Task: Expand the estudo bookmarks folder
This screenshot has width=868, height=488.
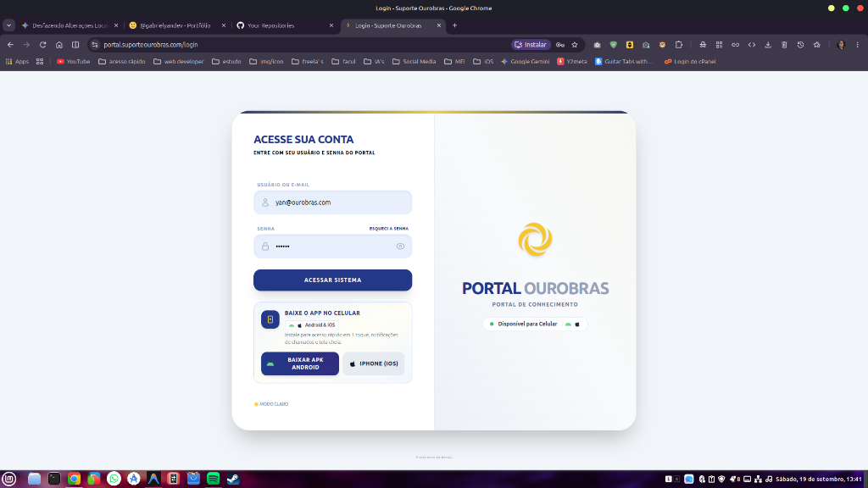Action: pos(226,61)
